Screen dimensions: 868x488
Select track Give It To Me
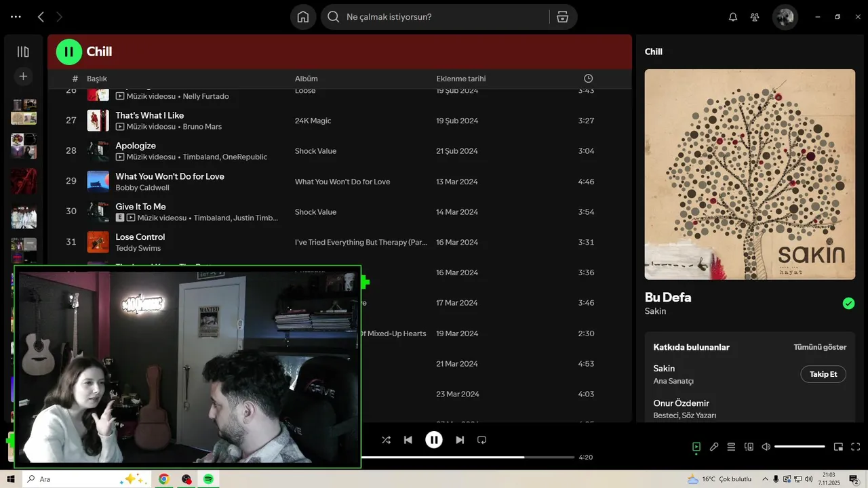tap(140, 207)
